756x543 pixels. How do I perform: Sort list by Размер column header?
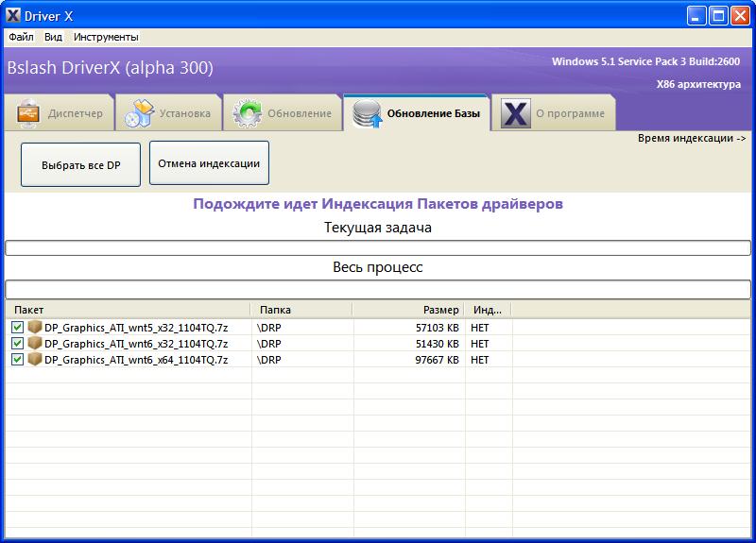click(409, 310)
